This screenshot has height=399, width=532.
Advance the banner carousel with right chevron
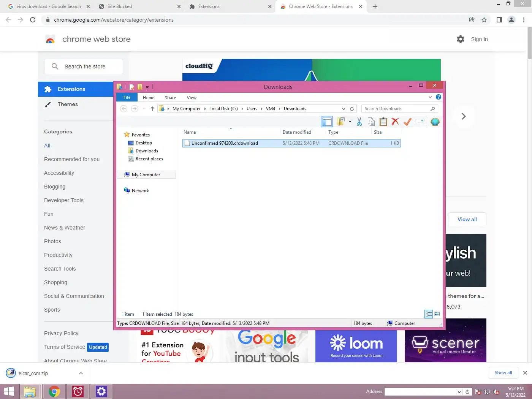(x=464, y=116)
